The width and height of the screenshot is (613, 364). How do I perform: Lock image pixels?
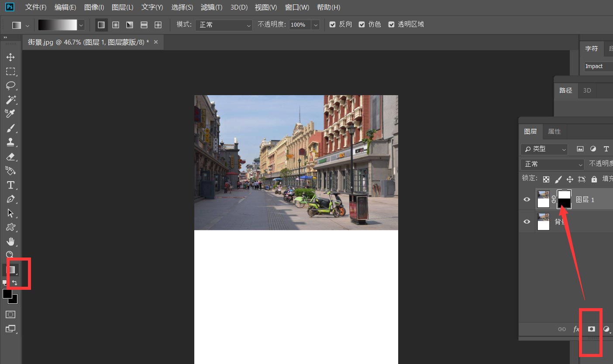tap(558, 179)
